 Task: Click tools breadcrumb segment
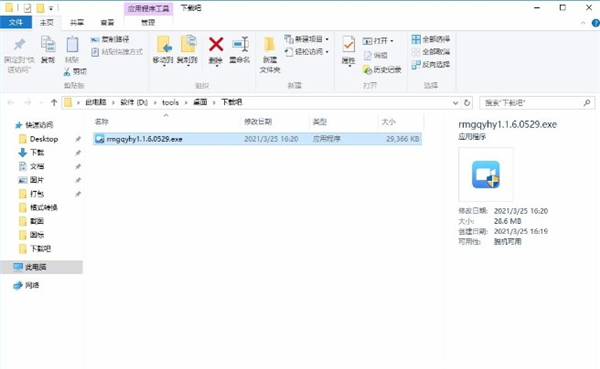(x=170, y=102)
